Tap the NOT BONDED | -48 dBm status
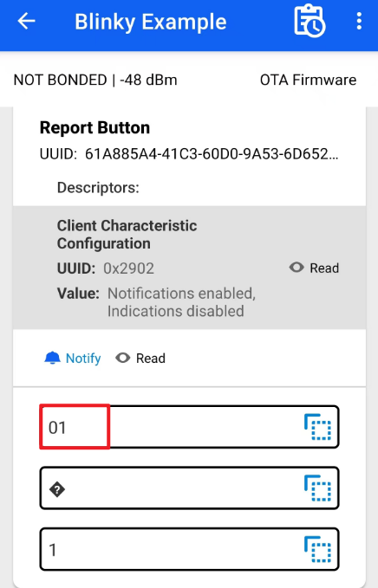The image size is (378, 588). point(95,80)
